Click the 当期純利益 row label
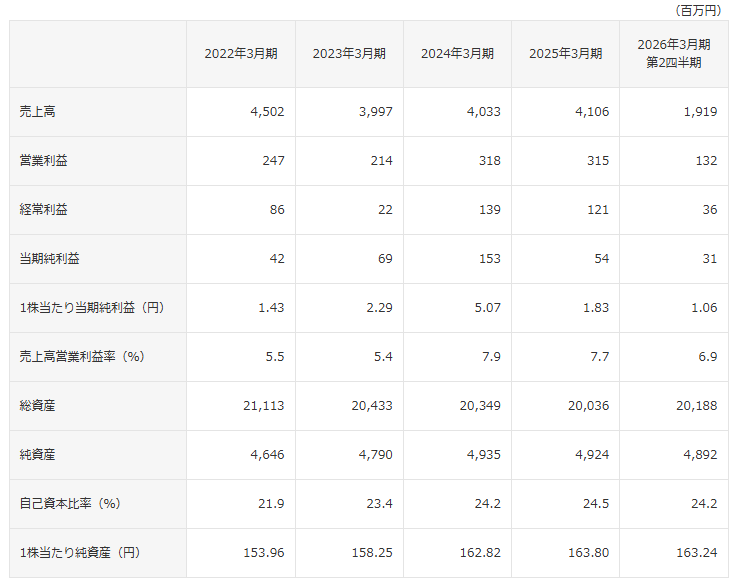 tap(50, 259)
